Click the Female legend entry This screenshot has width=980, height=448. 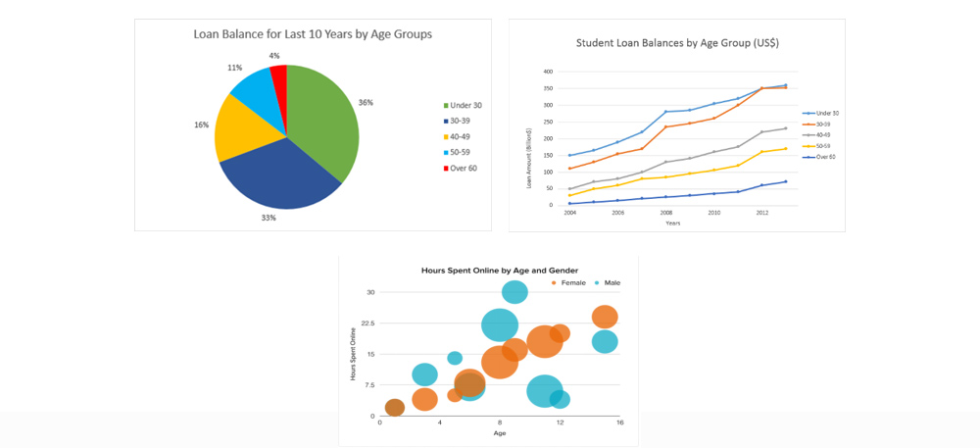pyautogui.click(x=568, y=283)
